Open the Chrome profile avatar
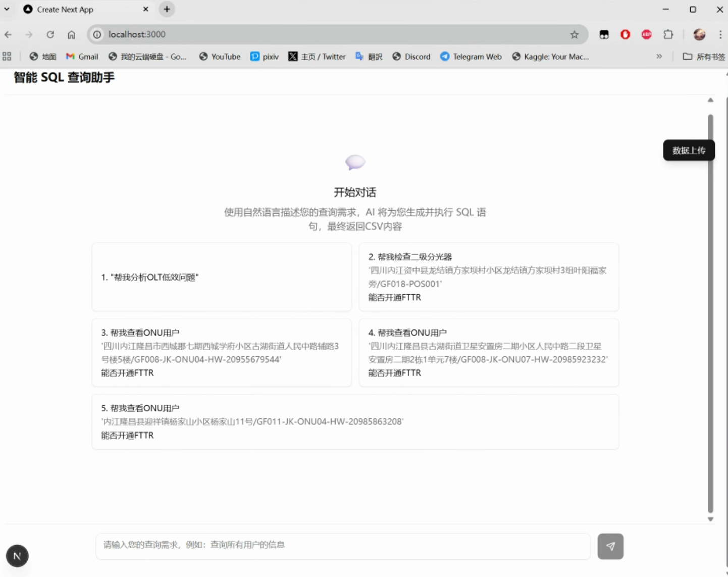This screenshot has width=728, height=577. 699,34
